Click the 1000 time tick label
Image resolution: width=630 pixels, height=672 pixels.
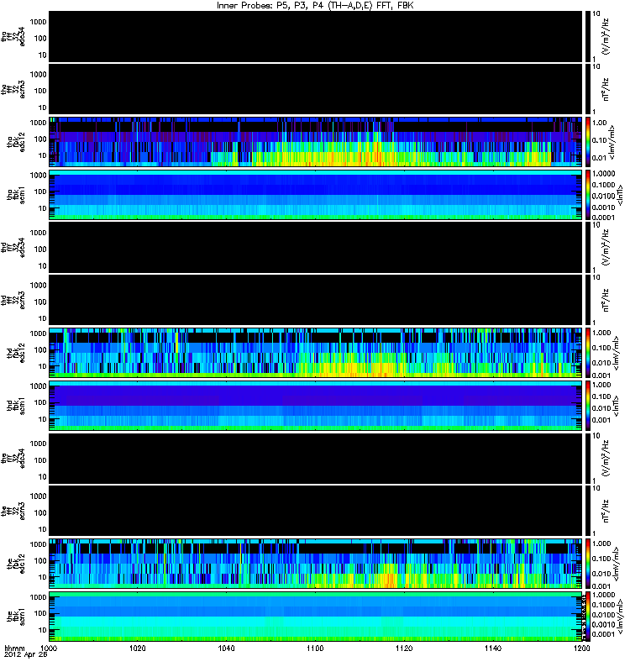[49, 648]
